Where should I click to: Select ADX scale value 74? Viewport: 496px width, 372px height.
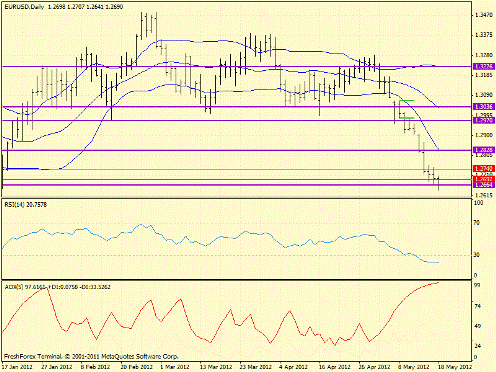(x=477, y=306)
